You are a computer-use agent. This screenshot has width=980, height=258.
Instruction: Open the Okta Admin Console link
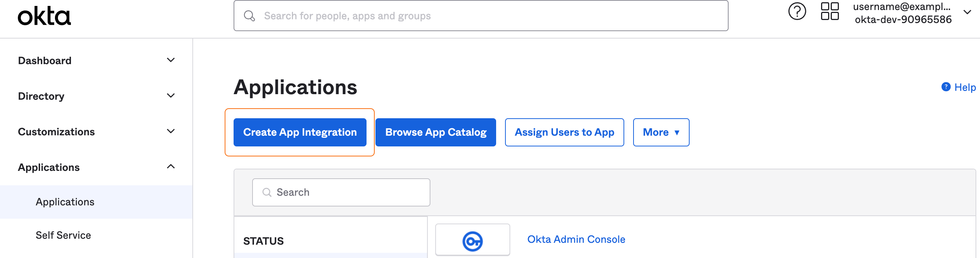576,239
